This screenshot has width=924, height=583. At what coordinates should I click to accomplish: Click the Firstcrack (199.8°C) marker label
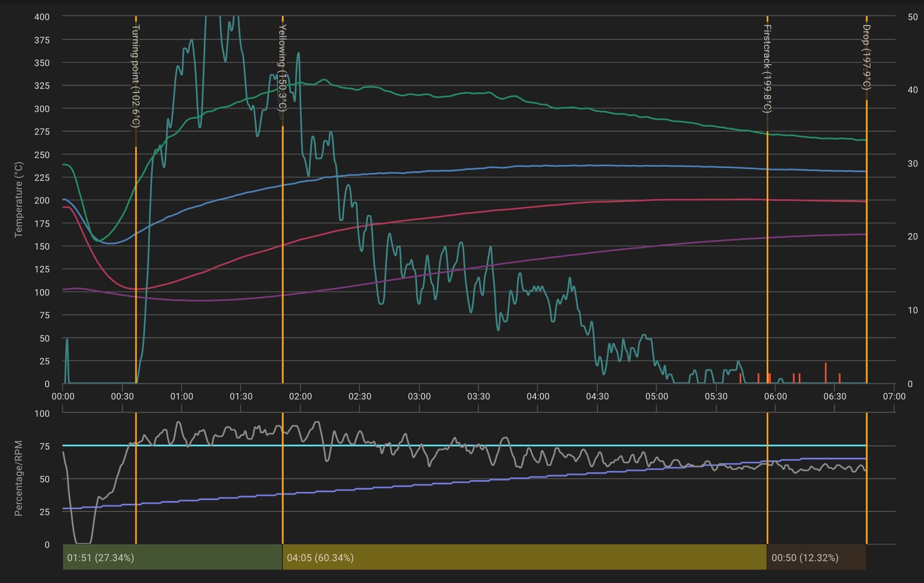click(x=767, y=68)
